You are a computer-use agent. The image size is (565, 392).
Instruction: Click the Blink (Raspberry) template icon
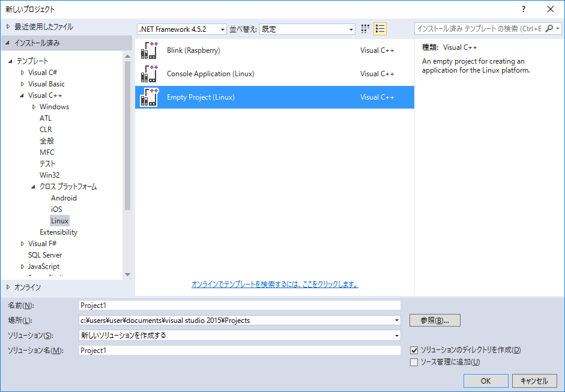(150, 50)
